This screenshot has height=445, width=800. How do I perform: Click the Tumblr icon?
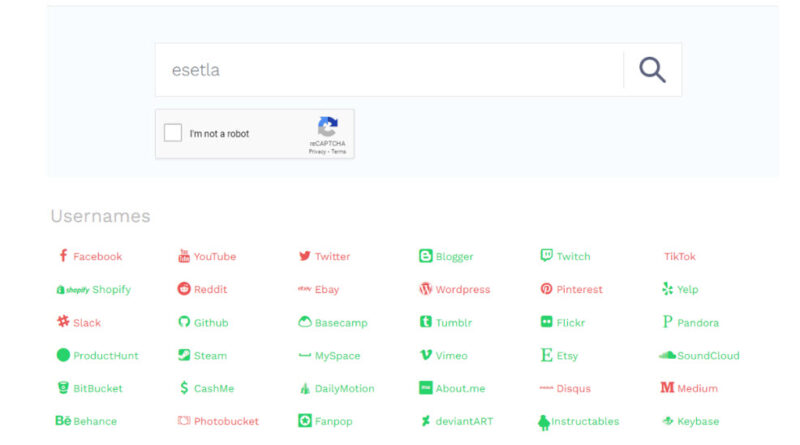(x=426, y=322)
